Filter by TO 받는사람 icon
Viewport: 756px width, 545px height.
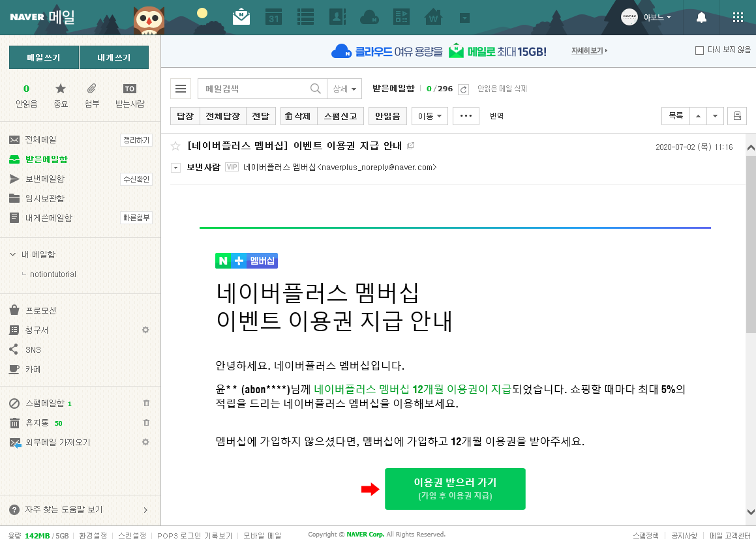click(x=130, y=95)
